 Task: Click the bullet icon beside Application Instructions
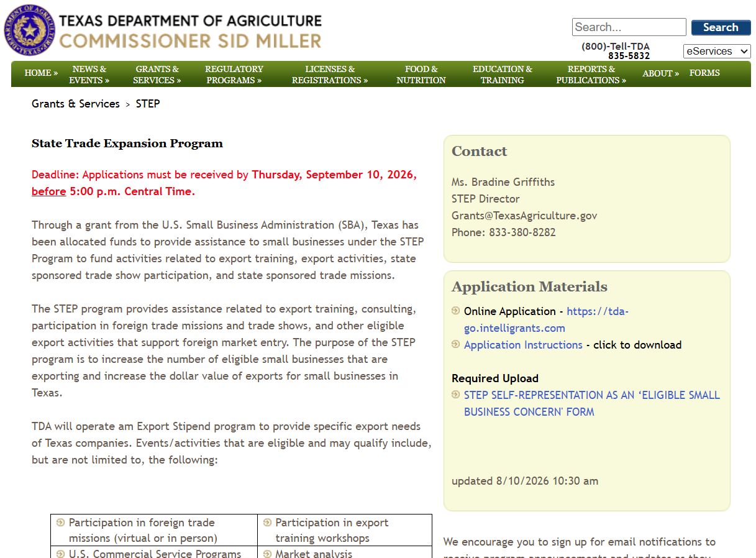[456, 344]
